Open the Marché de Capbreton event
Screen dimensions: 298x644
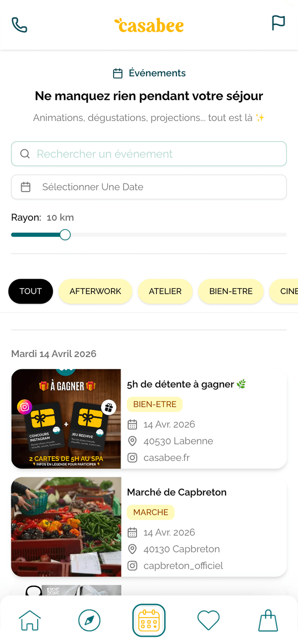(x=177, y=492)
